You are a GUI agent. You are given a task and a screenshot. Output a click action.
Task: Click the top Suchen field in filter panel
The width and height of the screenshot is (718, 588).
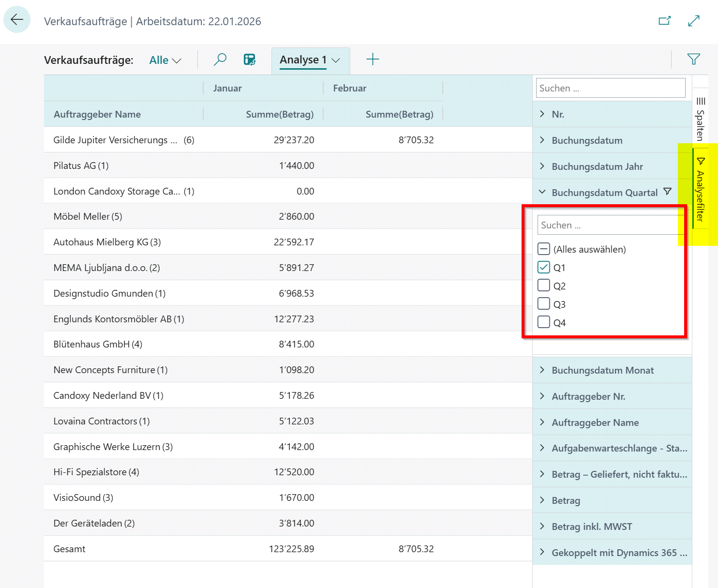point(610,88)
